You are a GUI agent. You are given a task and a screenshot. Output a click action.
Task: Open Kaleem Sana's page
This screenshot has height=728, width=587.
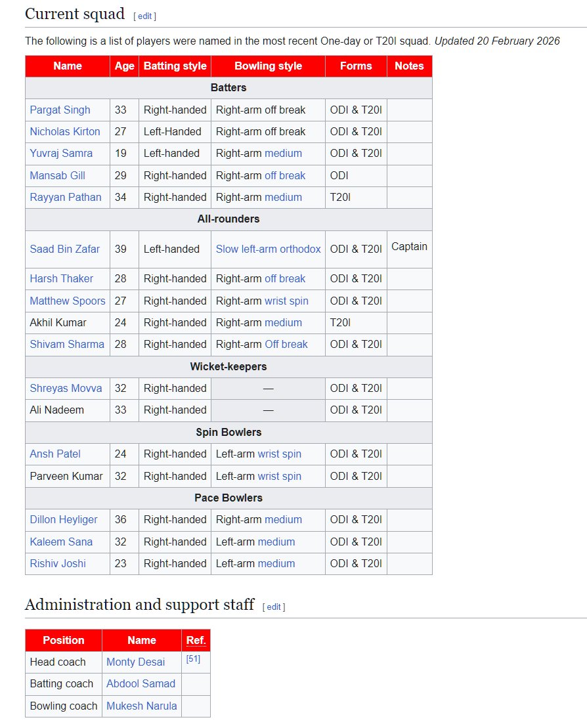[61, 542]
